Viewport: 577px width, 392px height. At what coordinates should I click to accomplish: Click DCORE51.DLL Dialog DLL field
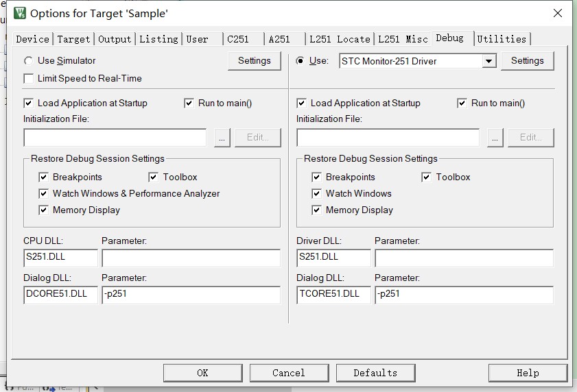[60, 295]
